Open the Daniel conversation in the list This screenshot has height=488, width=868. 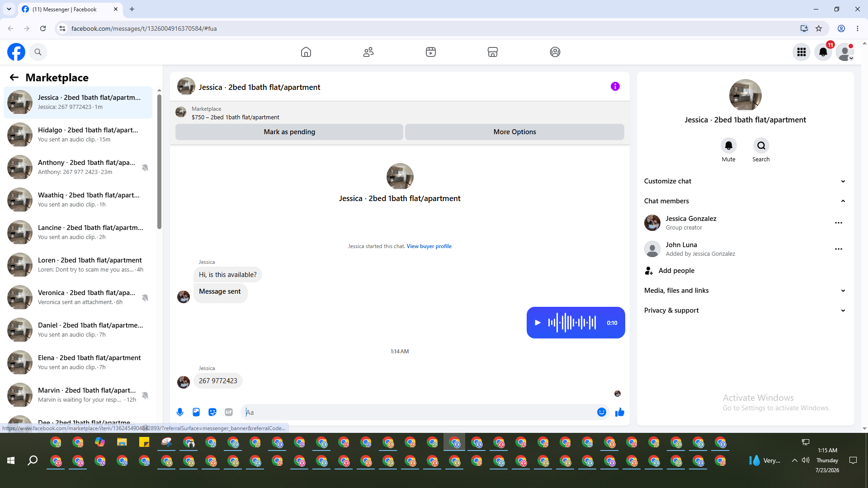pos(78,330)
